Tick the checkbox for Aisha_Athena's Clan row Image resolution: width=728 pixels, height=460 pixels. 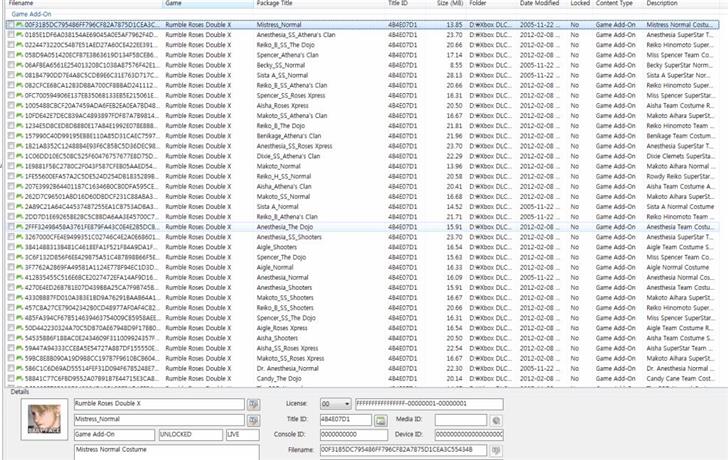point(11,187)
